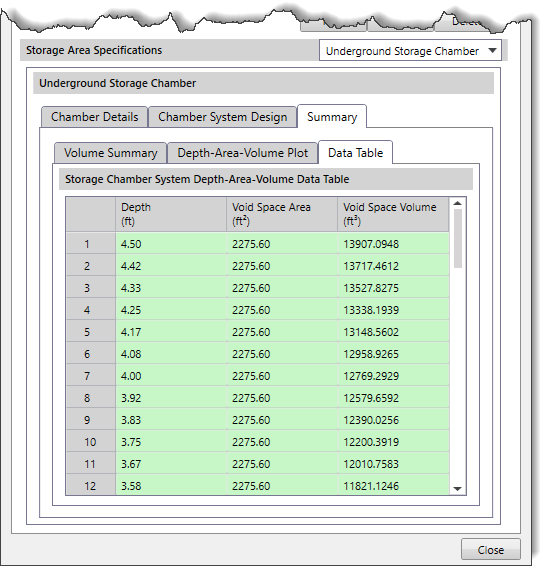Click depth cell 3.83
This screenshot has width=546, height=566.
point(171,420)
